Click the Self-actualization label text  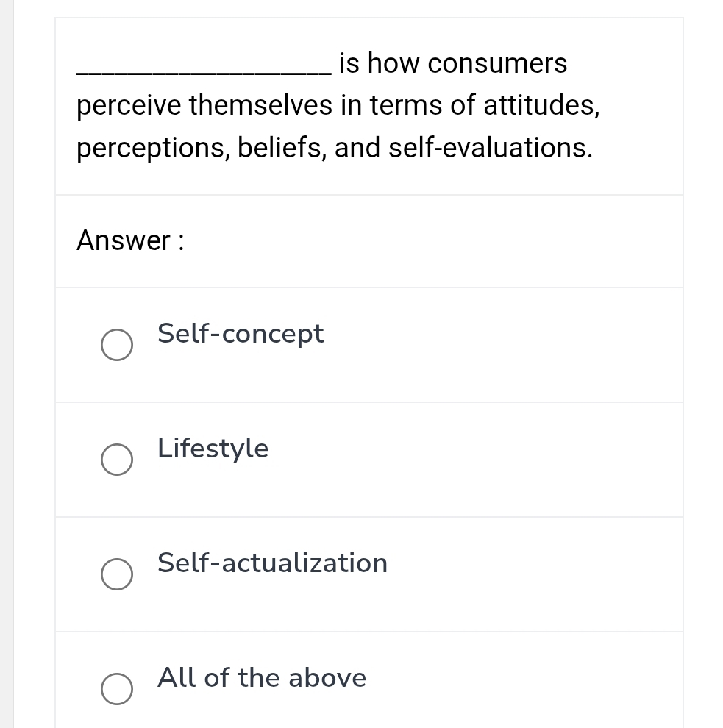272,563
